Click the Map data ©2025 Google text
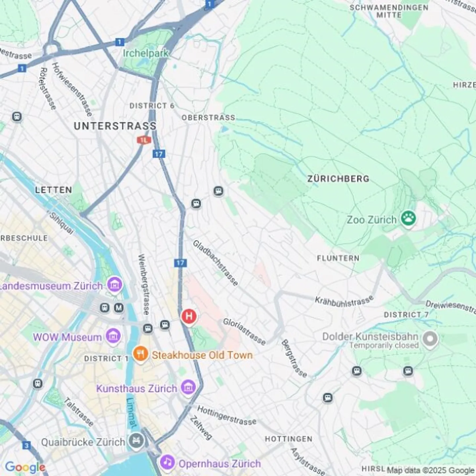The width and height of the screenshot is (476, 476). tap(431, 470)
